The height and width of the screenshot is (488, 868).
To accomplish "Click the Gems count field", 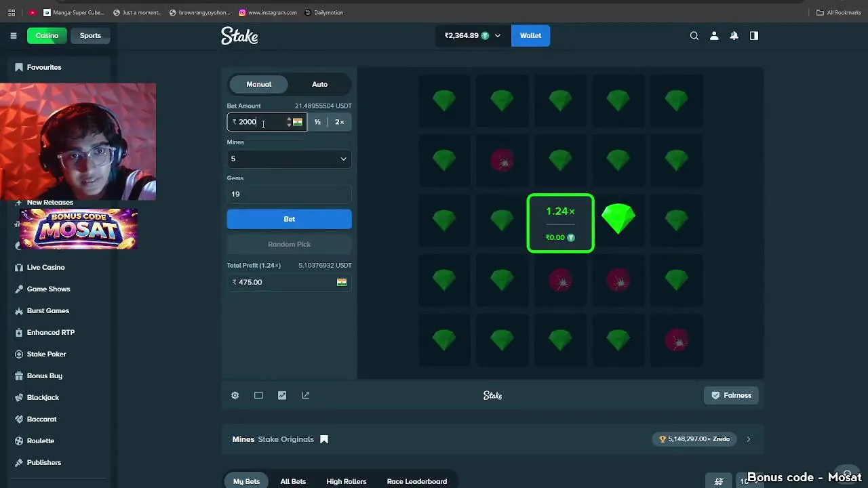I will tap(289, 194).
